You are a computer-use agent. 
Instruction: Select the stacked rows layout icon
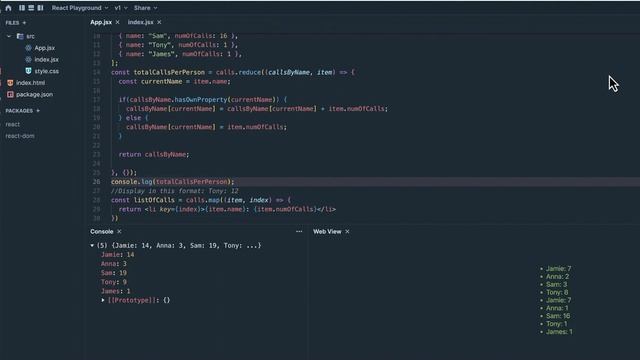[x=31, y=8]
